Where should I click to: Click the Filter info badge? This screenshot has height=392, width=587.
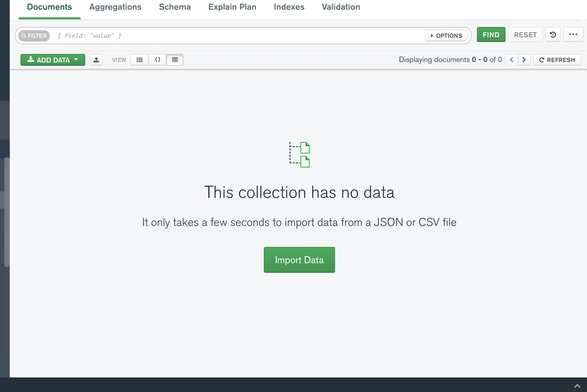(x=34, y=36)
